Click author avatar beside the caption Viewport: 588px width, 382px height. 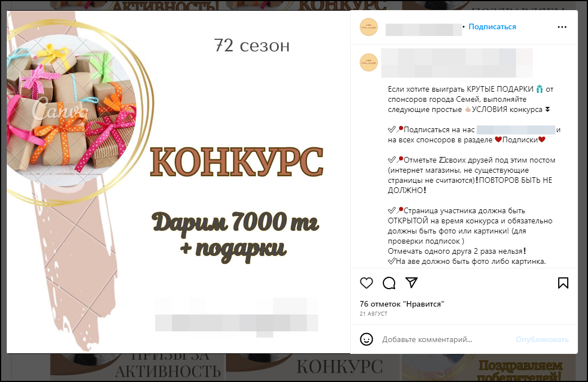point(369,62)
